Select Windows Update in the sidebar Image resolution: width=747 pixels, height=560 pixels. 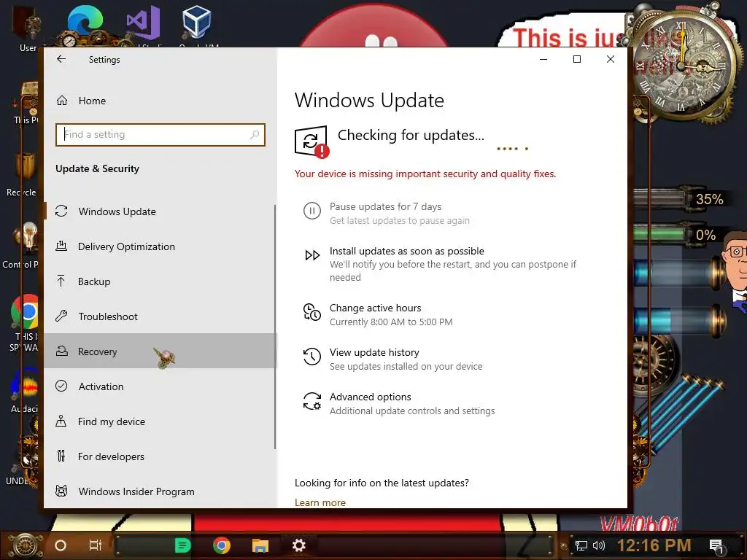[x=160, y=211]
